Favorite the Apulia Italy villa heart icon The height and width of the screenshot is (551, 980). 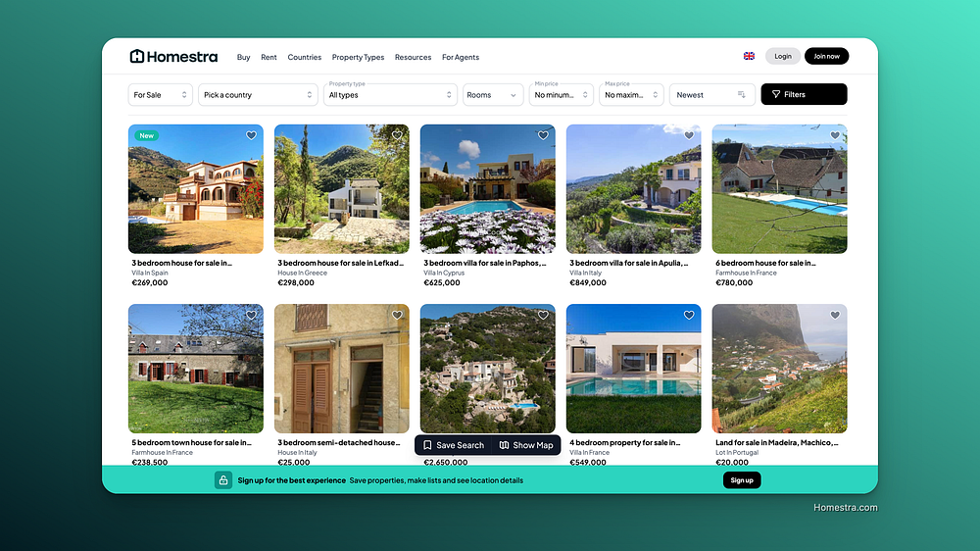tap(689, 135)
